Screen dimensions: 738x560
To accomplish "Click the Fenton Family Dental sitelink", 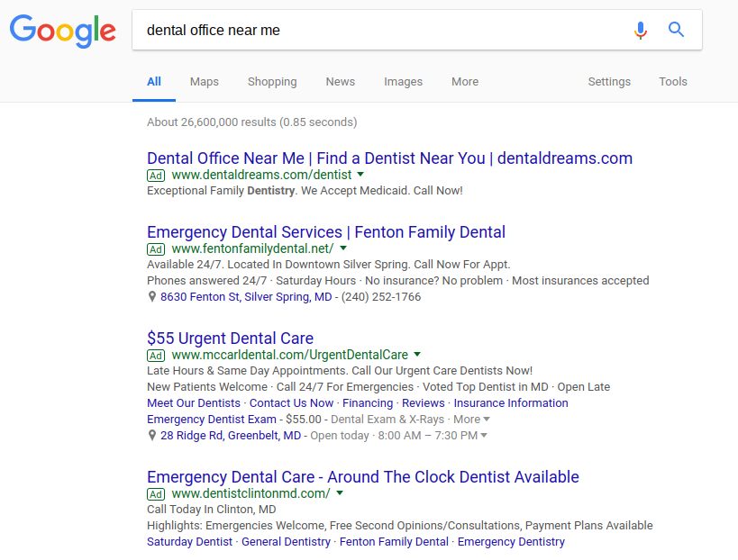I will (394, 542).
